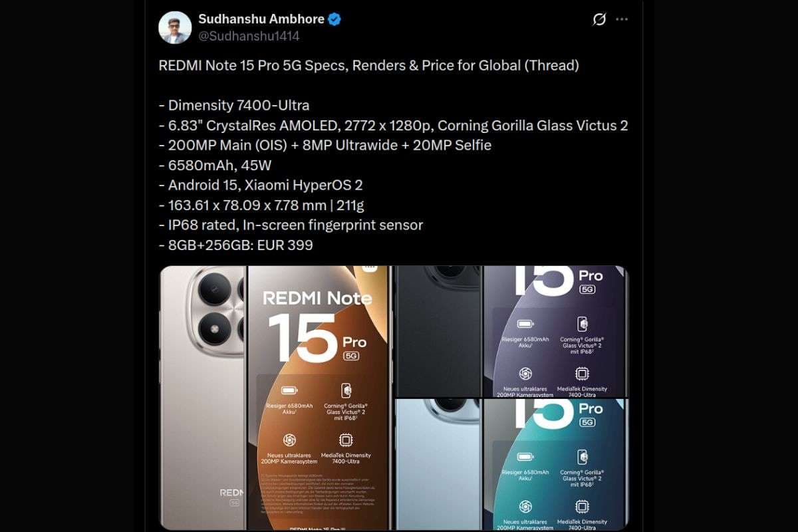
Task: Open the Sudhanshu Ambhore display name link
Action: click(261, 19)
